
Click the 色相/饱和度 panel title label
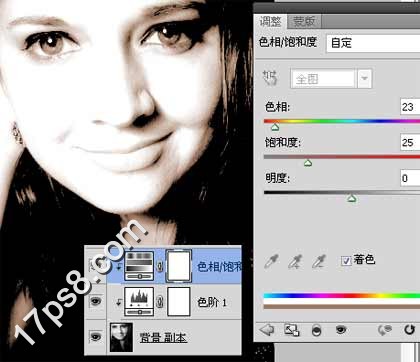click(288, 42)
